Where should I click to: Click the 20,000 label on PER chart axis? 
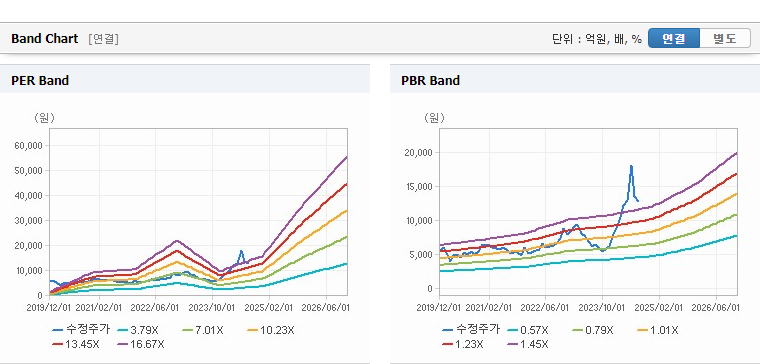(x=30, y=245)
